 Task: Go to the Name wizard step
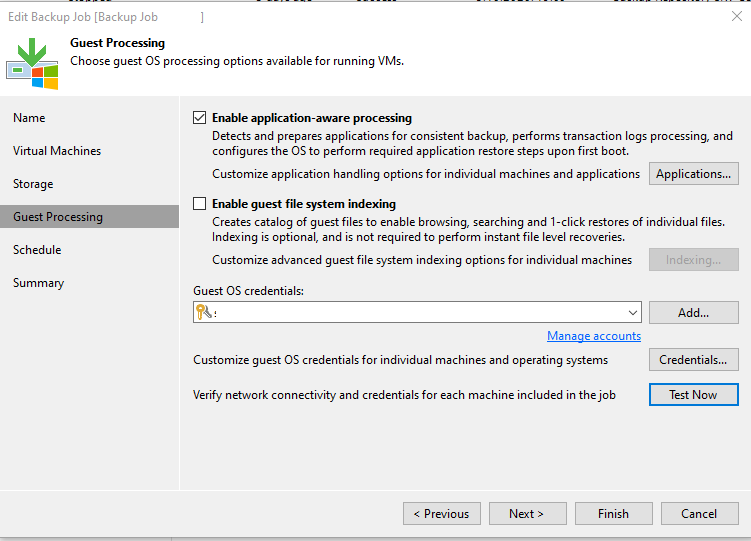pyautogui.click(x=29, y=118)
